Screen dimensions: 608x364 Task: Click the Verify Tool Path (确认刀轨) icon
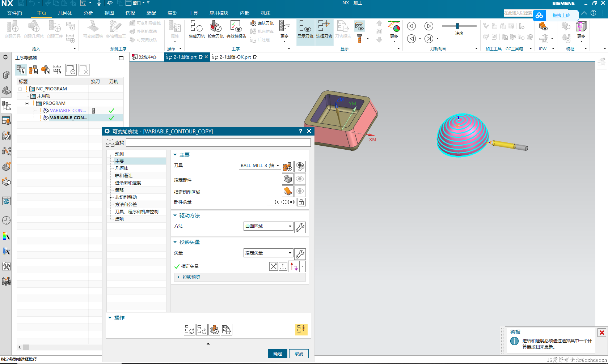pyautogui.click(x=262, y=23)
